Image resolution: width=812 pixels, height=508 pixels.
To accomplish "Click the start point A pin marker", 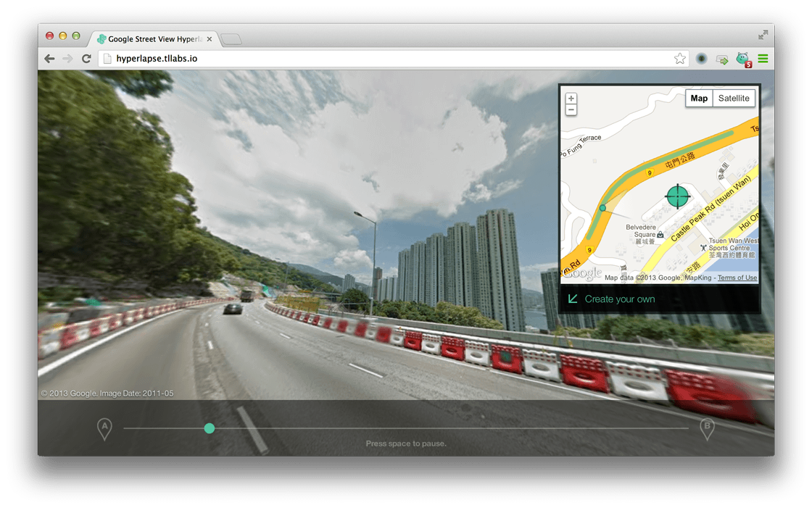I will point(104,429).
